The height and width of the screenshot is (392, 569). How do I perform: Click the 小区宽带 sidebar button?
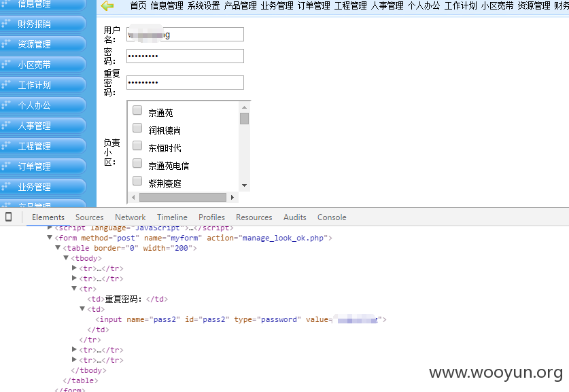(44, 65)
